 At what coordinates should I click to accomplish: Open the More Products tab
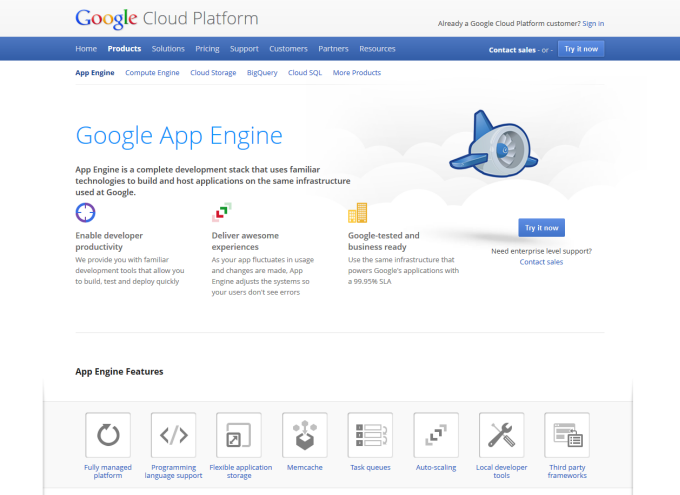click(x=357, y=72)
